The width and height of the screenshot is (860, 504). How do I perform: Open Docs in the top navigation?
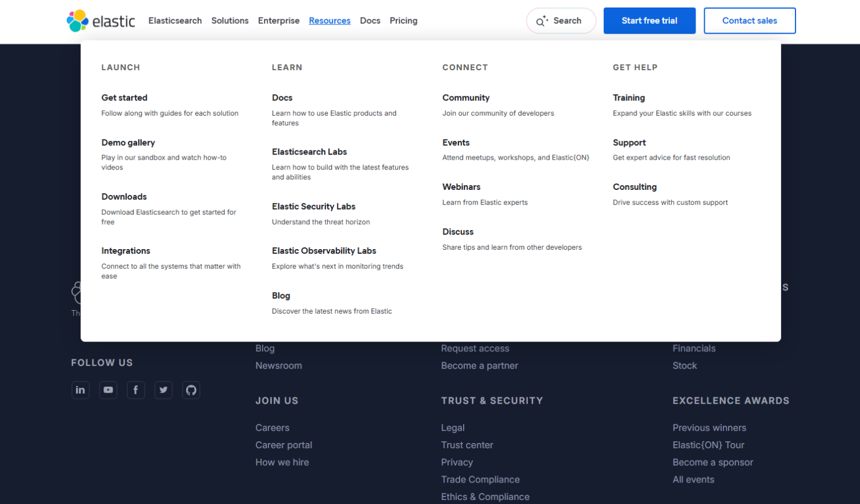tap(370, 21)
